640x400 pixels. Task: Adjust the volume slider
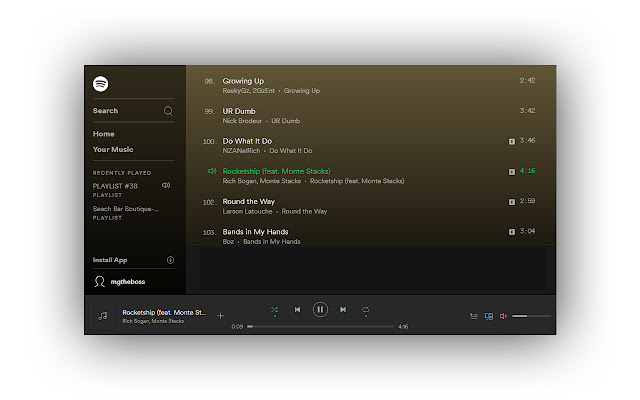point(531,316)
